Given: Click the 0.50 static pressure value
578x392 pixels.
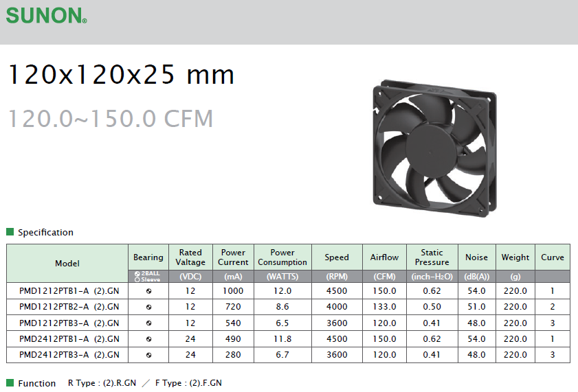Looking at the screenshot, I should 432,307.
